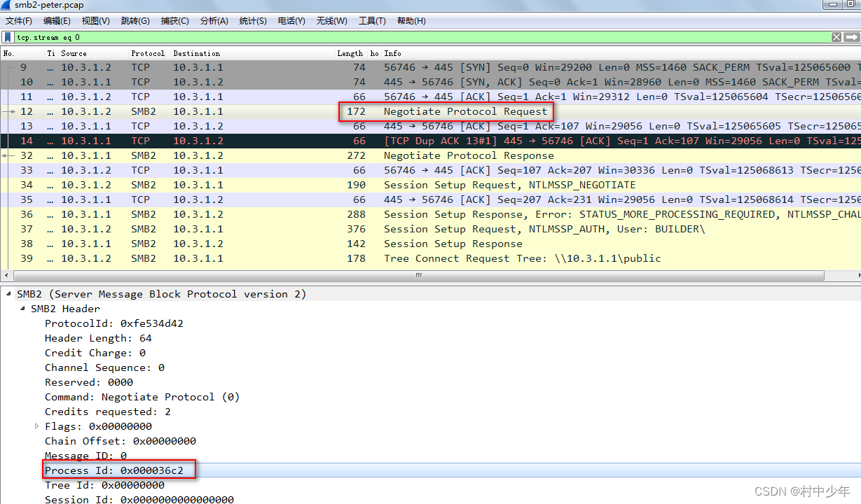Open the 文件(F) menu

click(x=18, y=20)
